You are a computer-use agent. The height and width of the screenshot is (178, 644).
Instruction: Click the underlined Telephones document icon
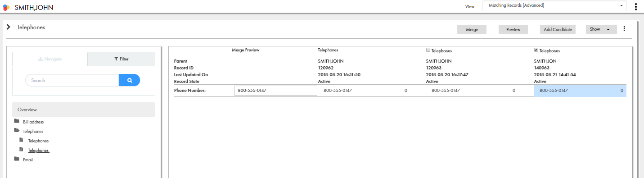coord(21,150)
